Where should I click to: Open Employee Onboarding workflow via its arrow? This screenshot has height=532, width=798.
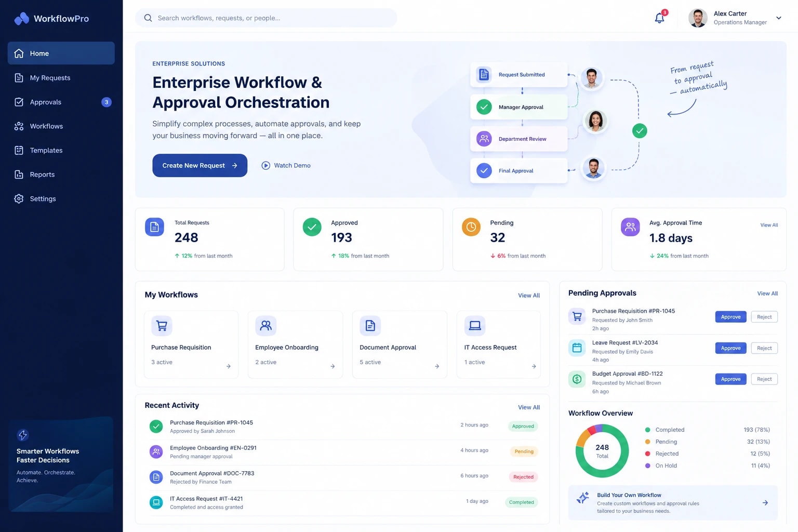tap(332, 366)
